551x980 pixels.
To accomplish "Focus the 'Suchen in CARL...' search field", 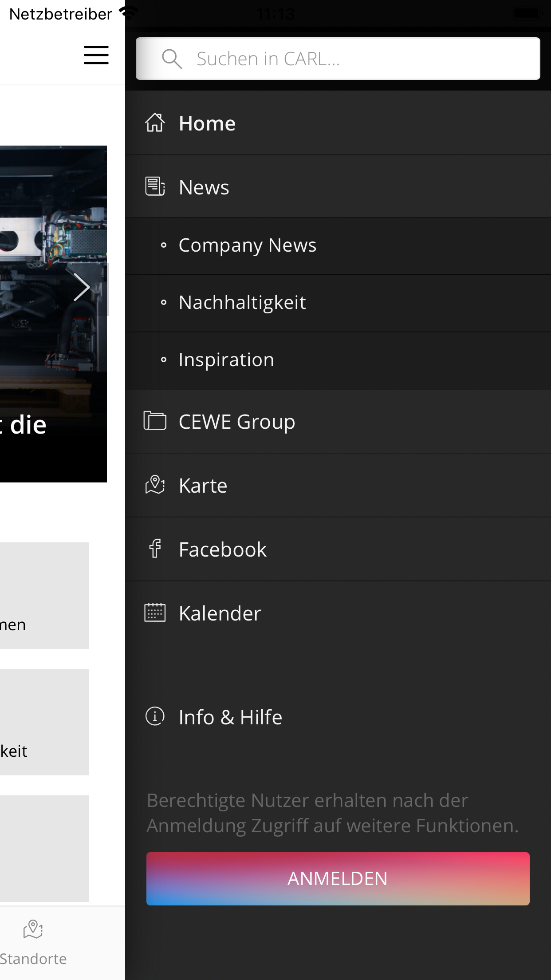I will (355, 59).
